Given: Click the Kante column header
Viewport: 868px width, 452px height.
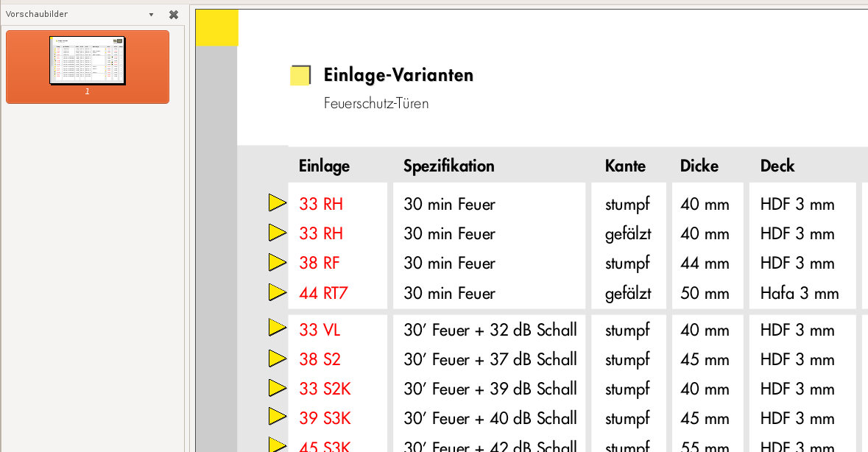Looking at the screenshot, I should pyautogui.click(x=625, y=166).
